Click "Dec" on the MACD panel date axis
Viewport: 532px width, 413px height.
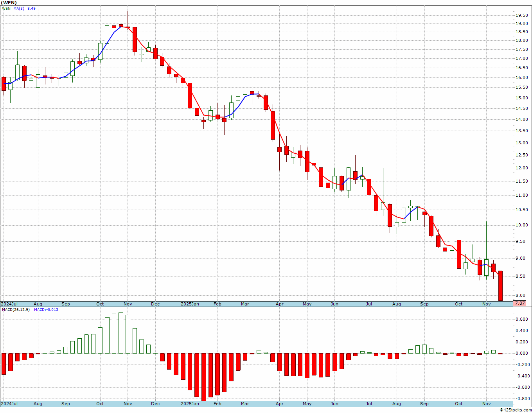[x=155, y=404]
